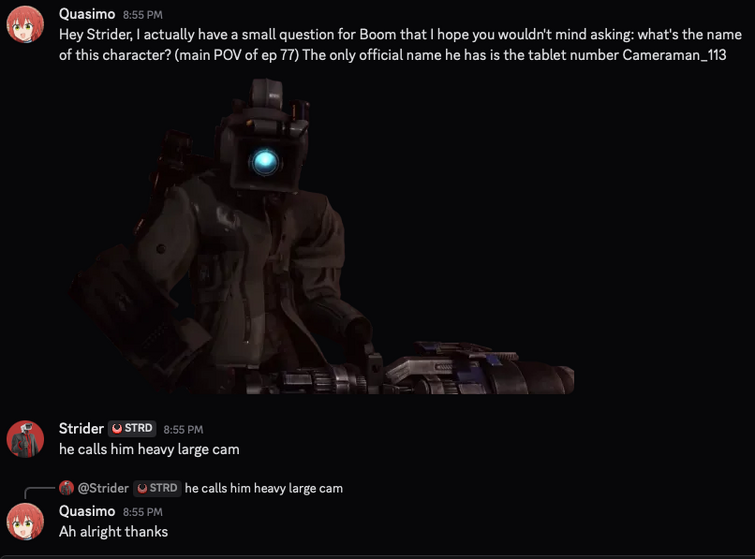Click the small avatar in the reply preview
Image resolution: width=755 pixels, height=559 pixels.
pos(66,488)
